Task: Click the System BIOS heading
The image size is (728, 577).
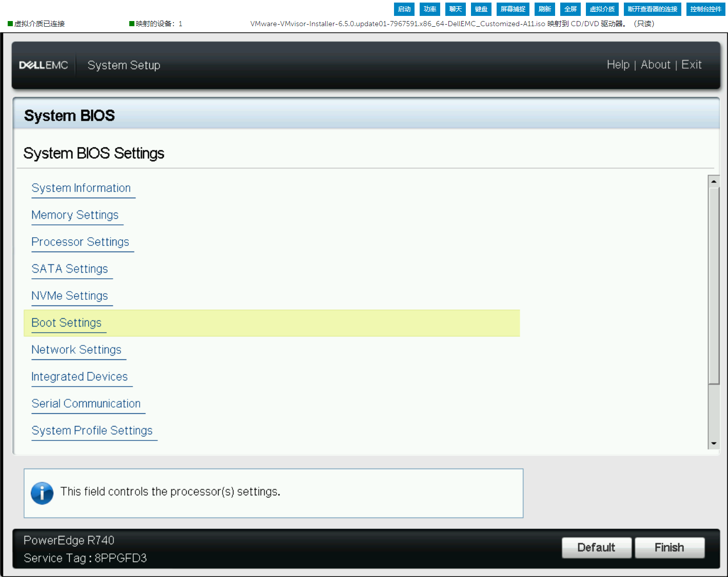Action: (x=69, y=116)
